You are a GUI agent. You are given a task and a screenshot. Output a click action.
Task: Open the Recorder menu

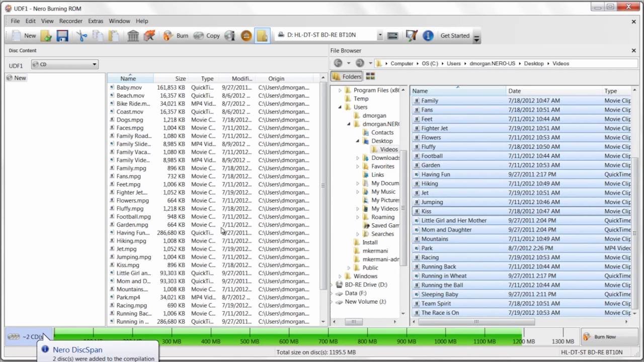[x=71, y=21]
